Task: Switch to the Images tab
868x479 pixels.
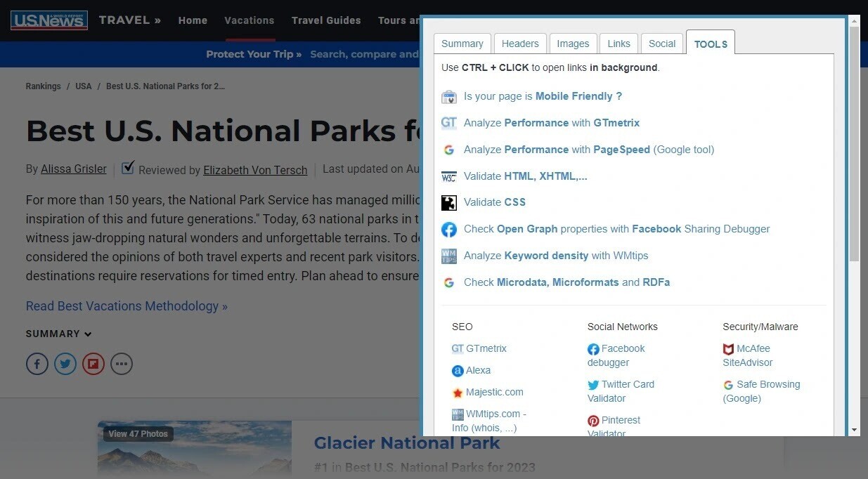Action: tap(573, 44)
